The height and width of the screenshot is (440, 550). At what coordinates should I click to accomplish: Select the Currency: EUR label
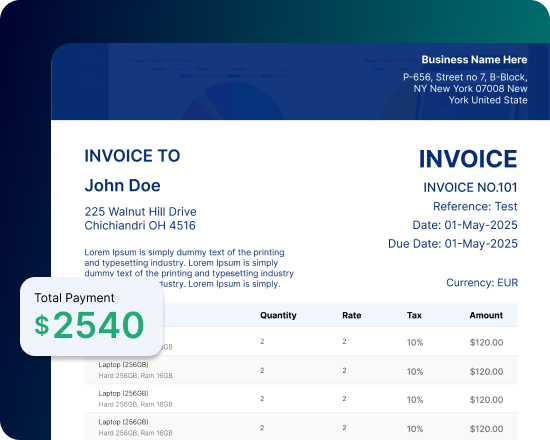point(482,282)
